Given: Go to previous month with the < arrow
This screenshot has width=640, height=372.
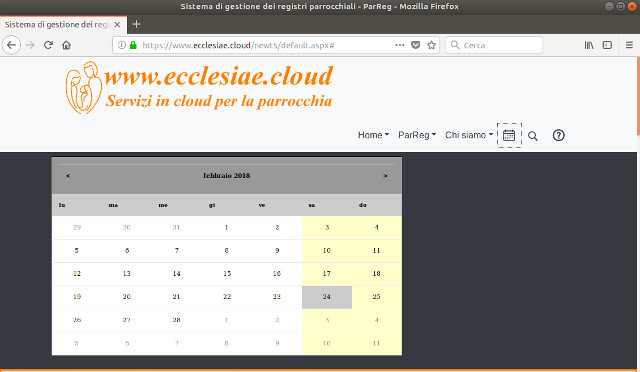Looking at the screenshot, I should coord(68,176).
